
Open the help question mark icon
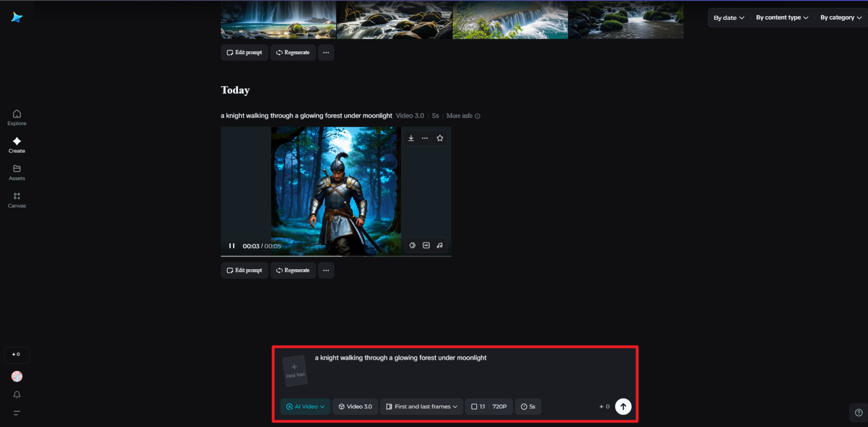[859, 413]
